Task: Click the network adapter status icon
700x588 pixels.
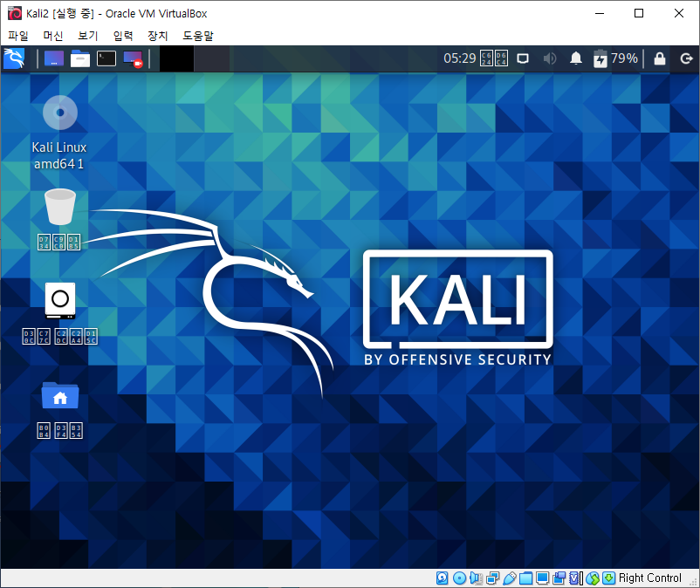Action: [x=492, y=578]
